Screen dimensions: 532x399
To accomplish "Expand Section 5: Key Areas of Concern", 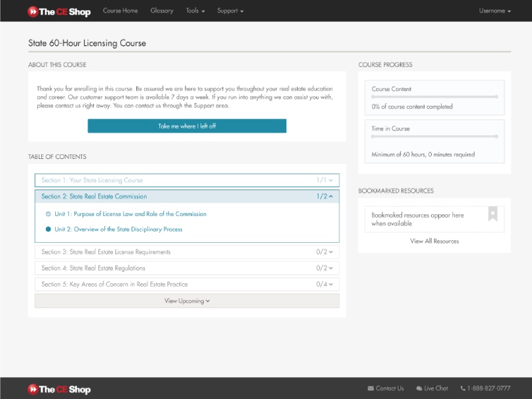I will coord(186,284).
